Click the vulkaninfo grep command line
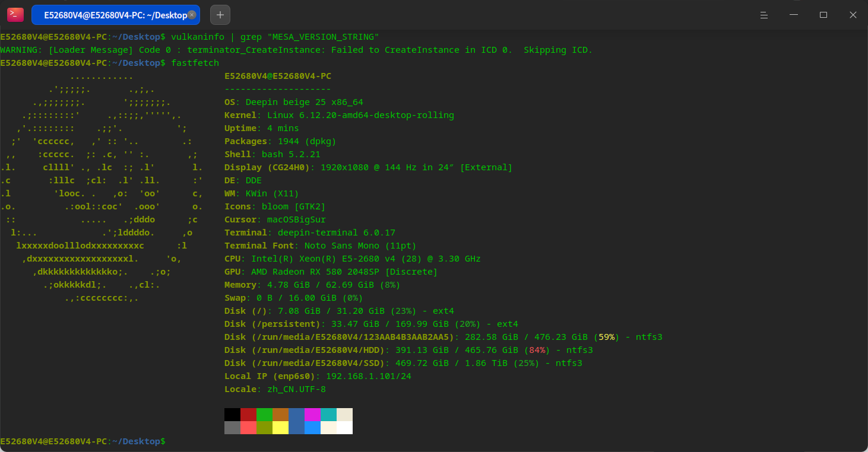 275,37
